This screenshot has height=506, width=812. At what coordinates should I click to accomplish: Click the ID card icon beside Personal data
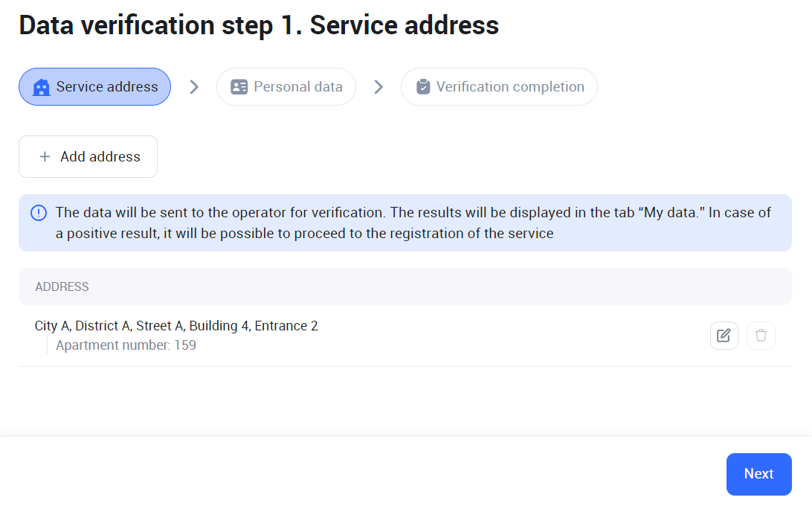click(x=239, y=87)
